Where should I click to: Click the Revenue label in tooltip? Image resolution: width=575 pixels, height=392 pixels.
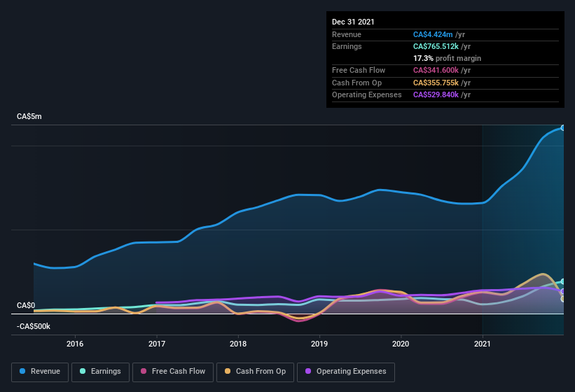(x=347, y=34)
